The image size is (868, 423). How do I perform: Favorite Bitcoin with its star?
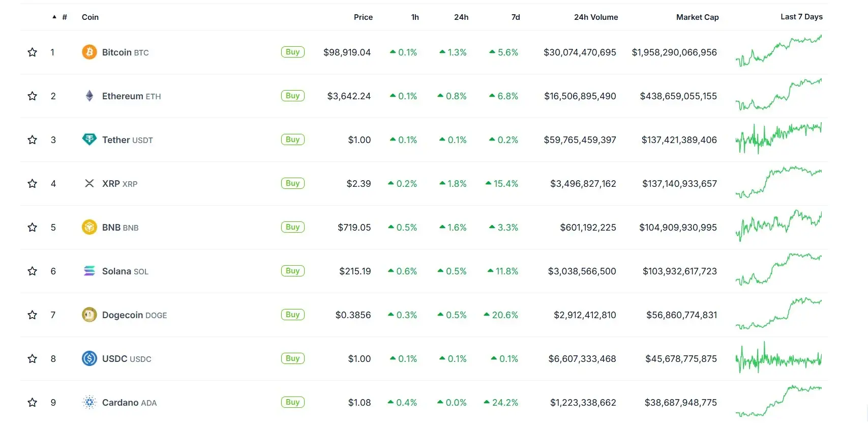pos(32,52)
